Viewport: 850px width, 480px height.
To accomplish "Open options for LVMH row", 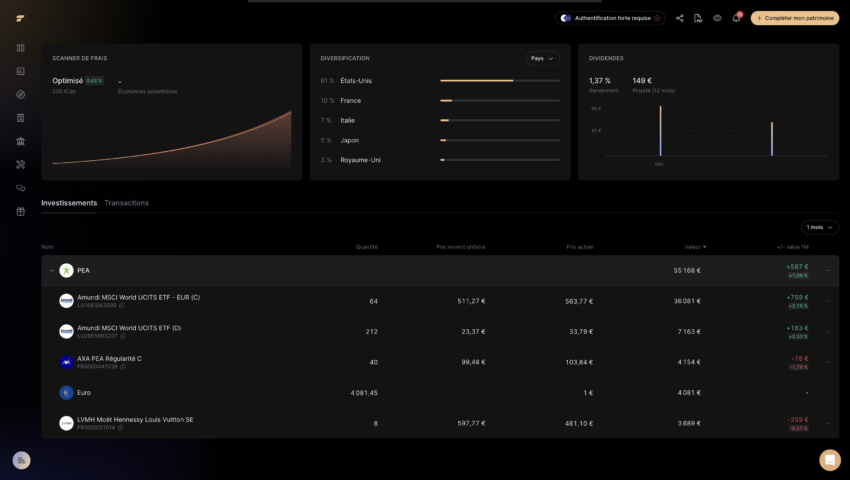I will 827,423.
